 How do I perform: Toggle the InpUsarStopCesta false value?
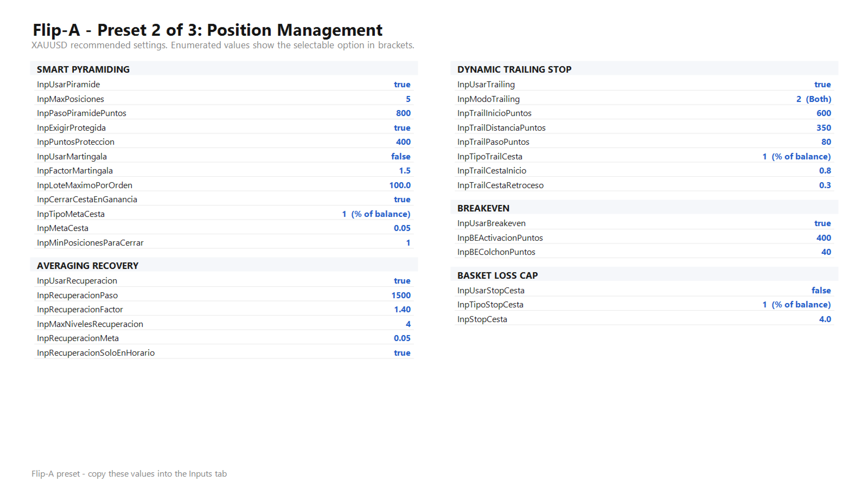click(821, 291)
